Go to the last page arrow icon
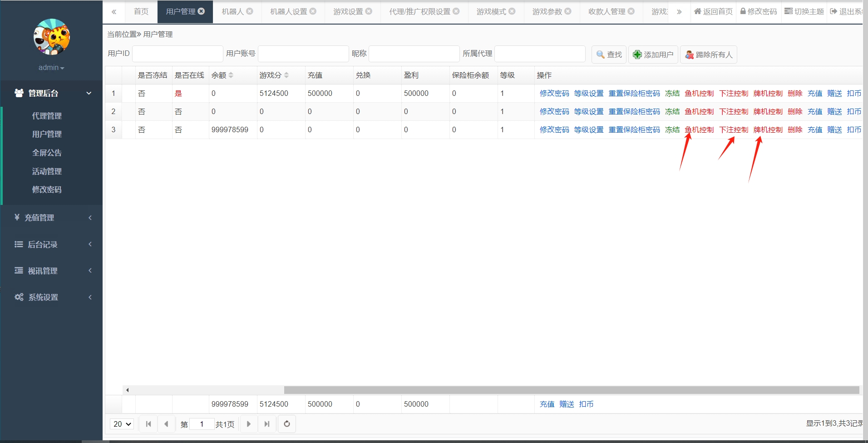Screen dimensions: 868x443 point(267,424)
